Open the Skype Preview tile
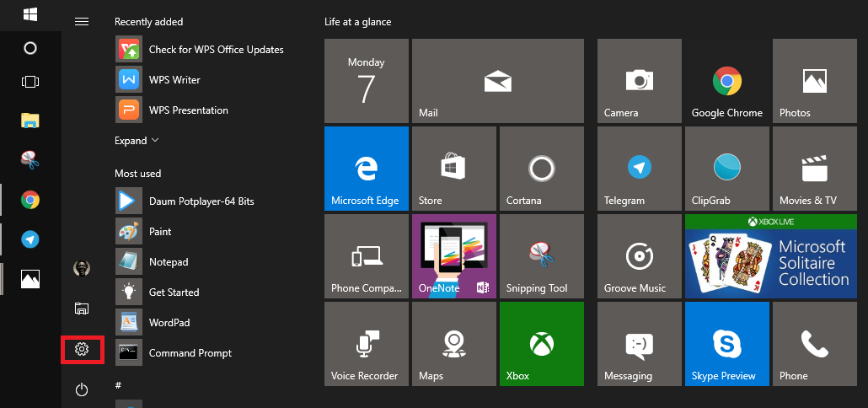868x408 pixels. [726, 344]
